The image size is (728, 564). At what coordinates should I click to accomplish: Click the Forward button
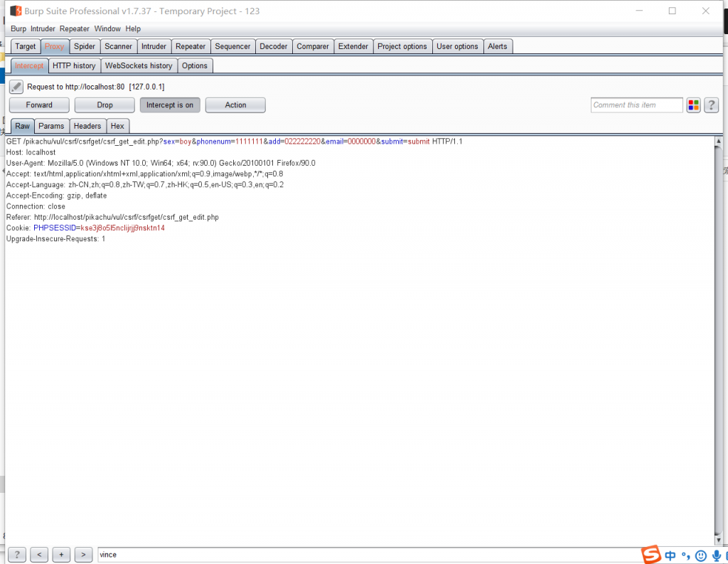pos(39,105)
